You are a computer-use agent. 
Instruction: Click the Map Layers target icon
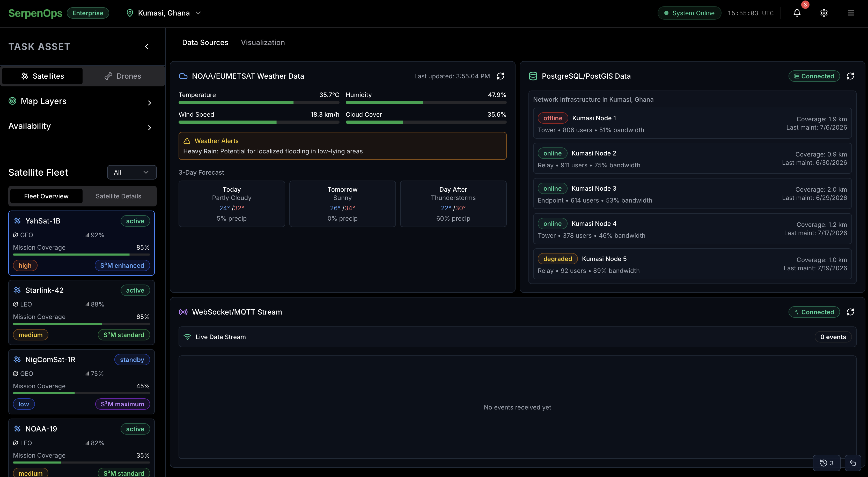pos(12,101)
